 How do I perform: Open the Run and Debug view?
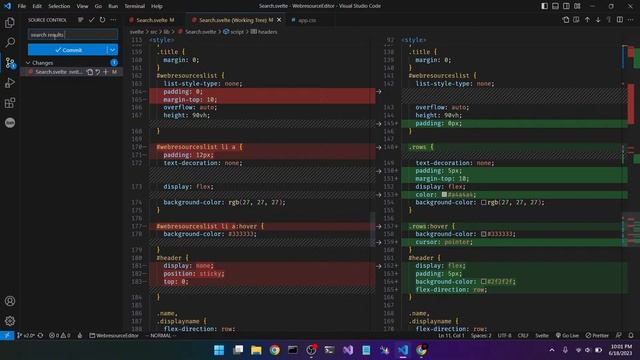tap(10, 83)
